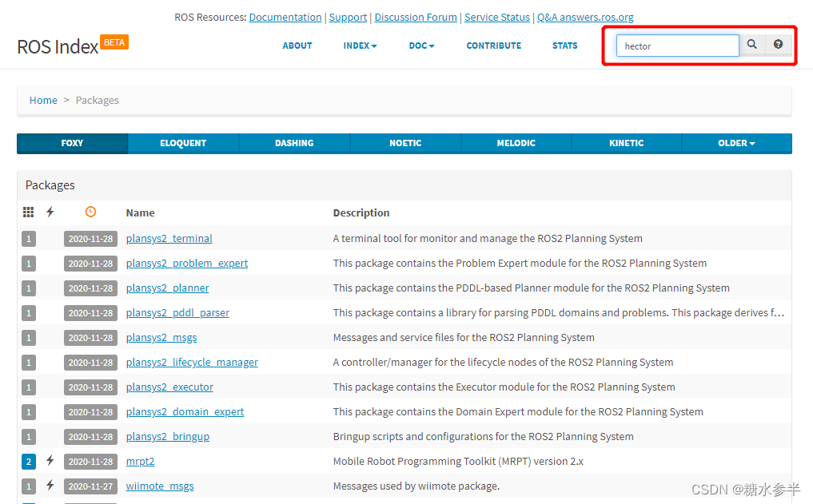This screenshot has height=504, width=813.
Task: Click the Description column header
Action: tap(361, 213)
